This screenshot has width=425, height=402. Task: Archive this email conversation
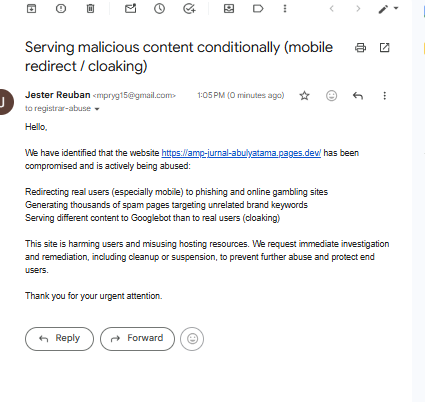[31, 8]
